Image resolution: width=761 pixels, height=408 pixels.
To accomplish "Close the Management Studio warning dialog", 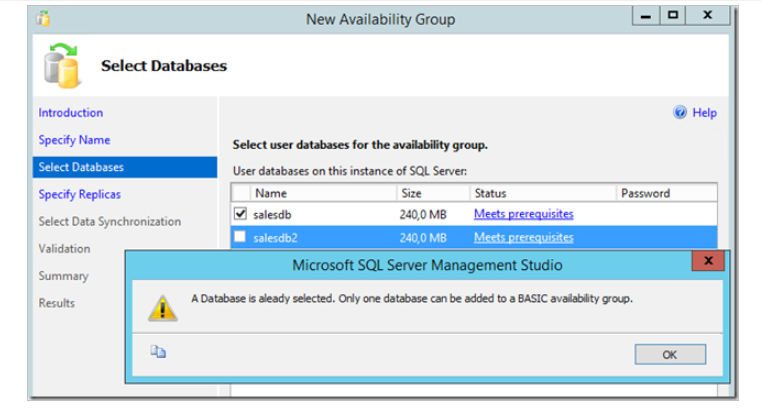I will pos(708,261).
